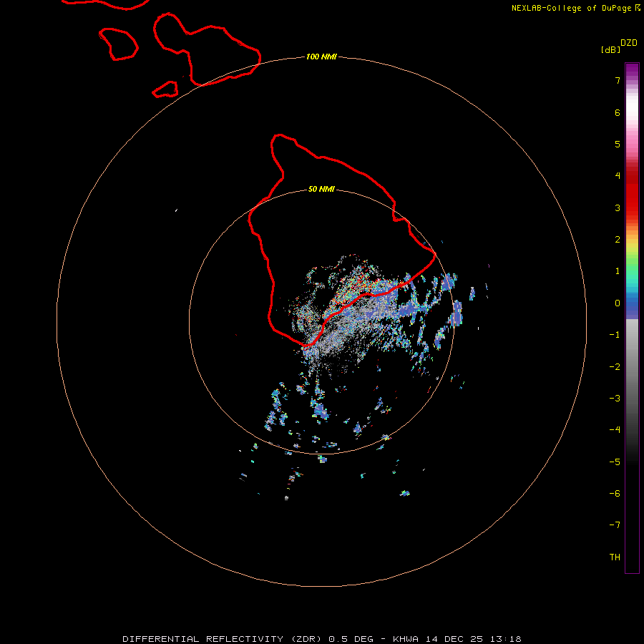The width and height of the screenshot is (644, 644).
Task: Click the NEXLAB-College of DuPage watermark text
Action: click(575, 8)
